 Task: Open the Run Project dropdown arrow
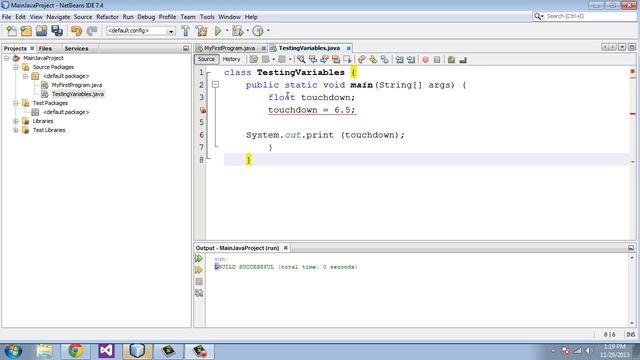(227, 31)
